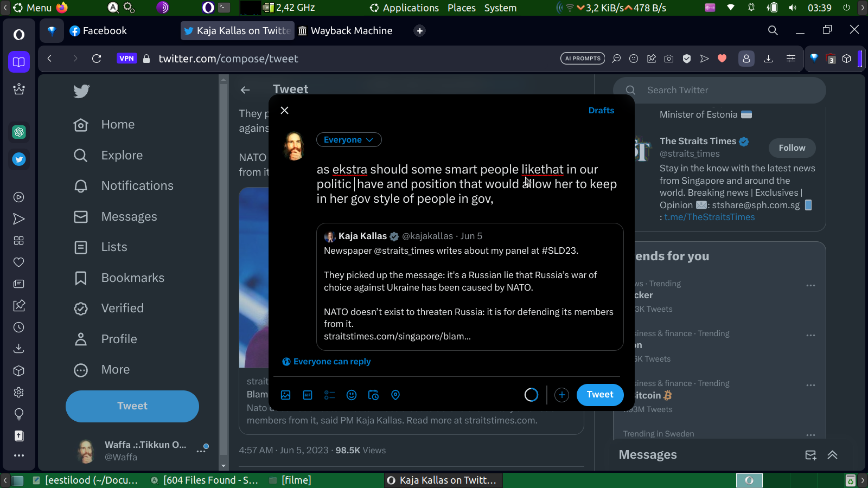
Task: Open the browser downloads icon
Action: 768,59
